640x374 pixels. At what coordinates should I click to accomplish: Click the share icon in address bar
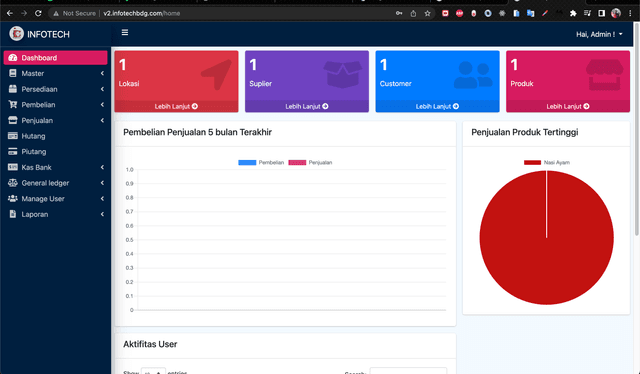[413, 13]
